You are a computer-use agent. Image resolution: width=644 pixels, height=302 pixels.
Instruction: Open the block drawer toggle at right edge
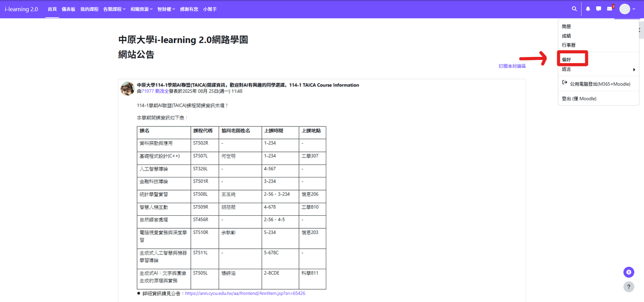[640, 30]
